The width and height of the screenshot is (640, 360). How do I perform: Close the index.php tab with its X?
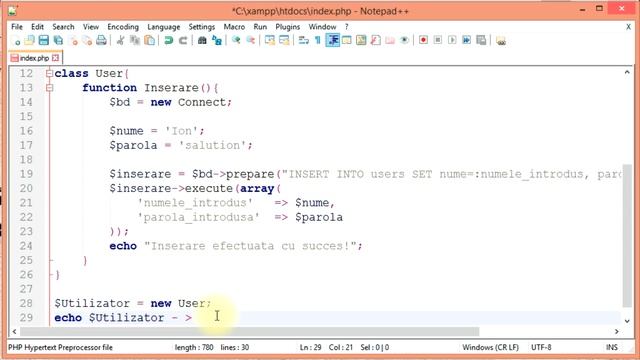coord(56,58)
